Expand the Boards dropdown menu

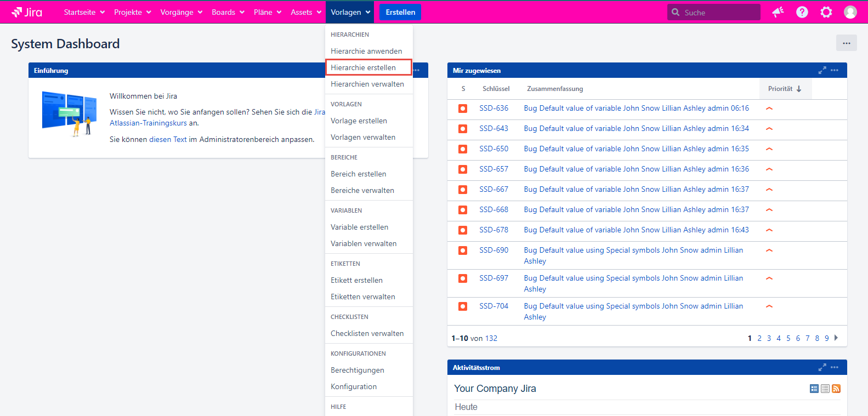228,12
